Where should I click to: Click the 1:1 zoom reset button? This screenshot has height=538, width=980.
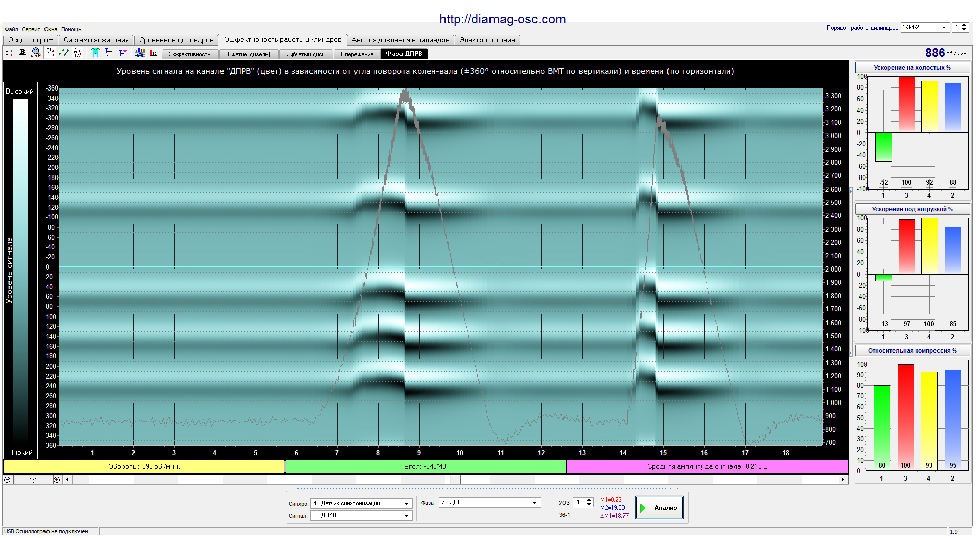[x=33, y=480]
